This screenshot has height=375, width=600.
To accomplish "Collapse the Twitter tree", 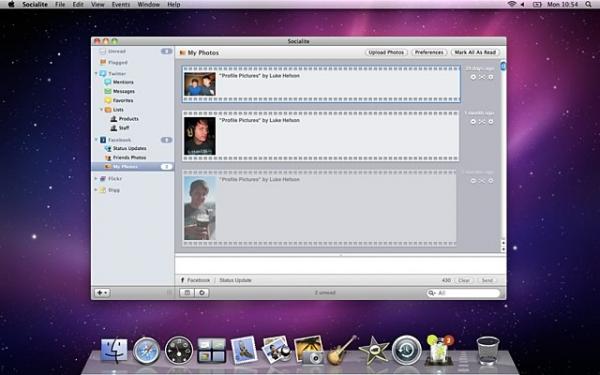I will coord(96,73).
